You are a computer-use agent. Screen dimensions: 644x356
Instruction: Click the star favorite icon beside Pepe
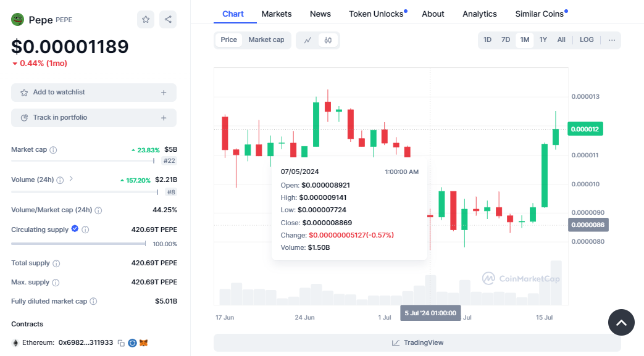(x=146, y=19)
